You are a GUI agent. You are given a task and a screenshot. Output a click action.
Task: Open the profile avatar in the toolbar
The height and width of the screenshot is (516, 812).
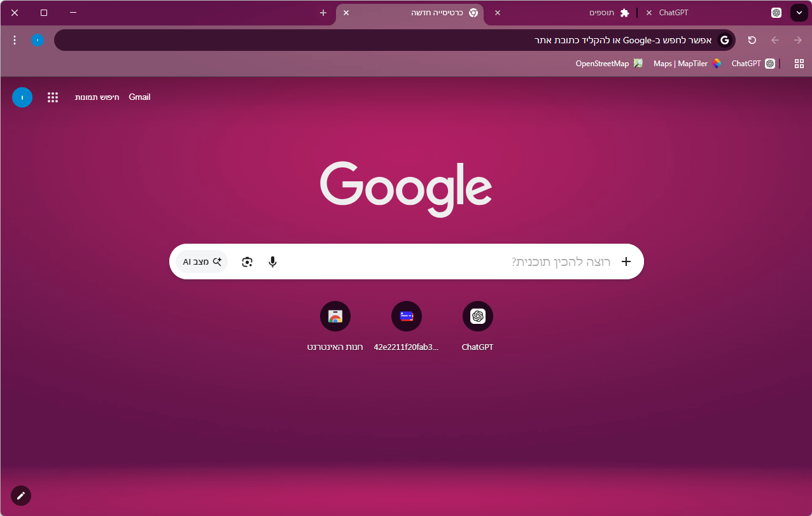coord(38,40)
